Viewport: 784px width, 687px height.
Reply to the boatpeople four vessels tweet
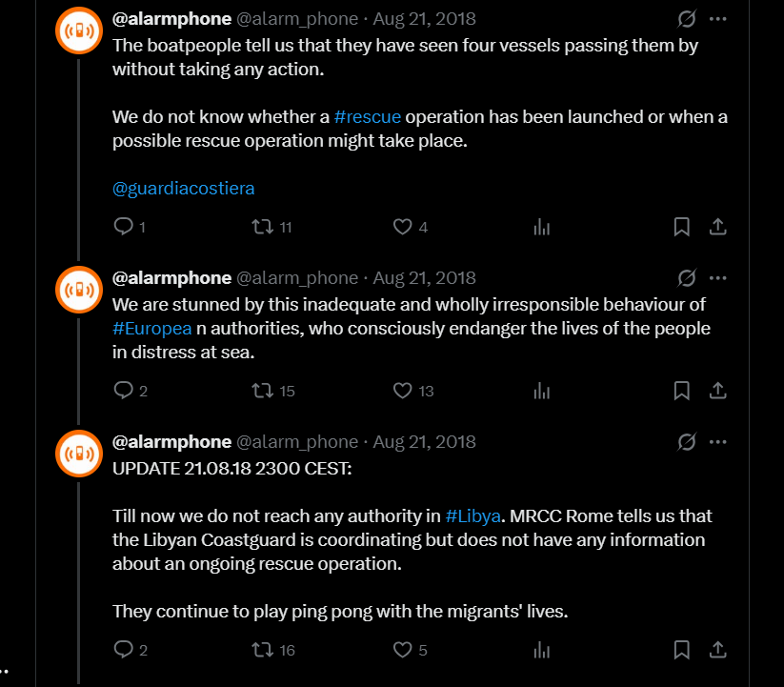point(123,227)
